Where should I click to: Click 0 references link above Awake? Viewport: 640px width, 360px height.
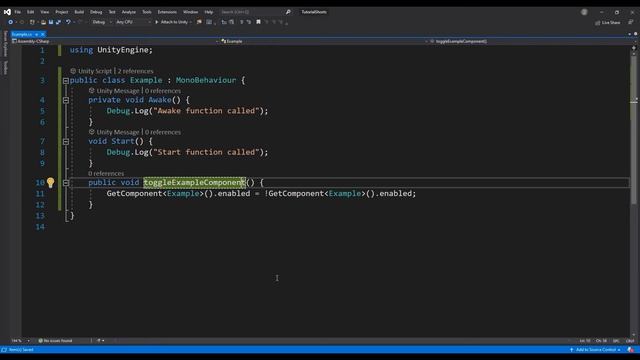point(163,91)
